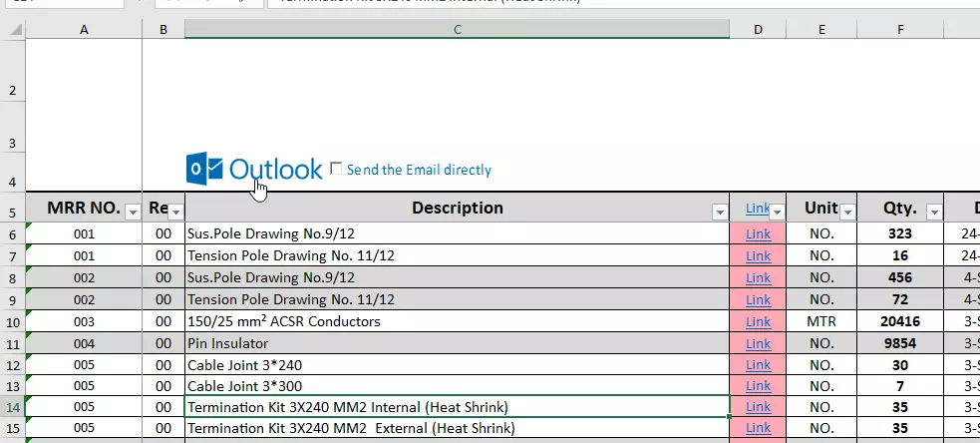Image resolution: width=980 pixels, height=443 pixels.
Task: Open Link for row 7 Tension Pole
Action: tap(758, 255)
